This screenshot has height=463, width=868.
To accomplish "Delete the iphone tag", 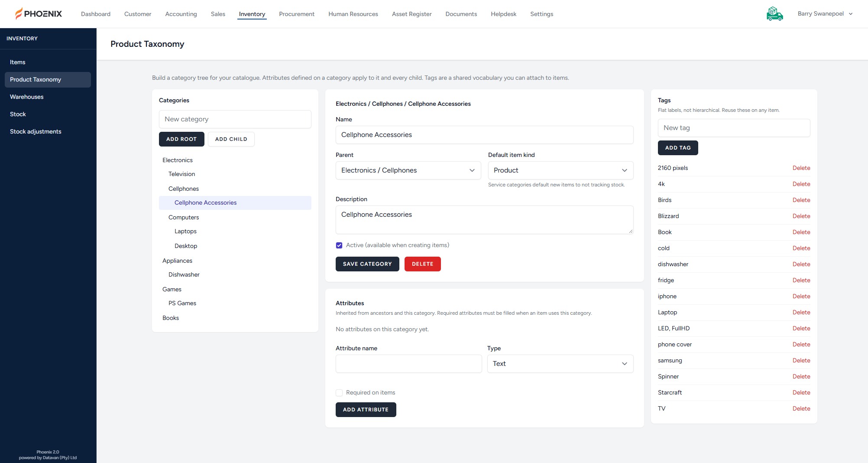I will pos(801,297).
